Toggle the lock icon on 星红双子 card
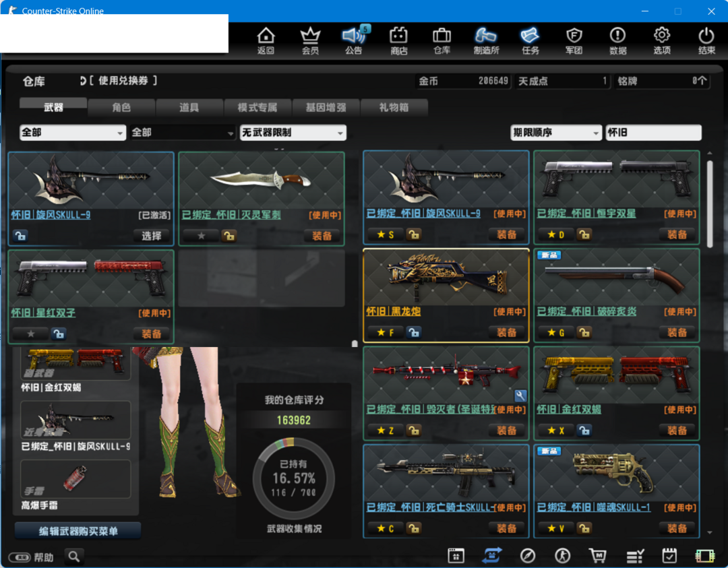 59,334
